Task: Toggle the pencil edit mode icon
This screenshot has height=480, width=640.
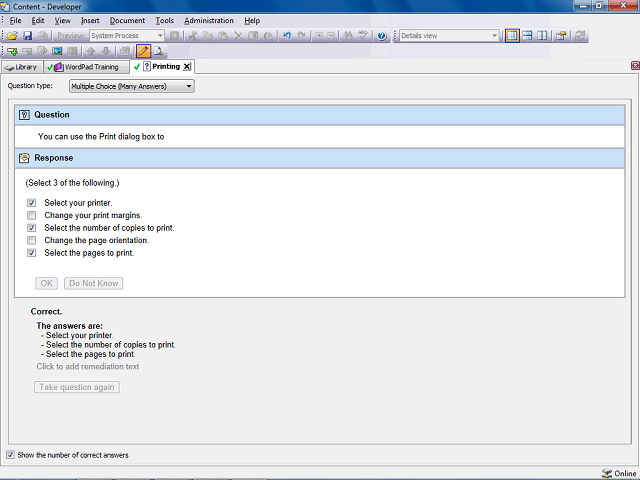Action: 143,51
